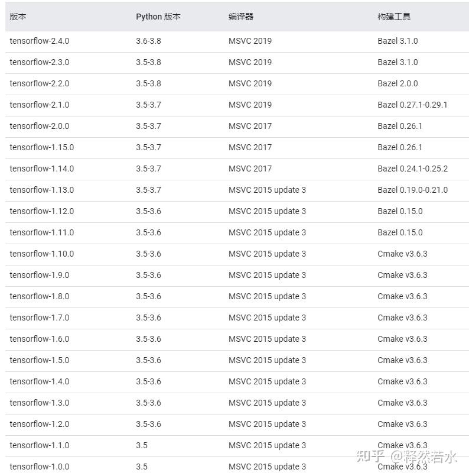This screenshot has height=476, width=469.
Task: Click the 3.6-3.8 Python version cell
Action: coord(148,41)
